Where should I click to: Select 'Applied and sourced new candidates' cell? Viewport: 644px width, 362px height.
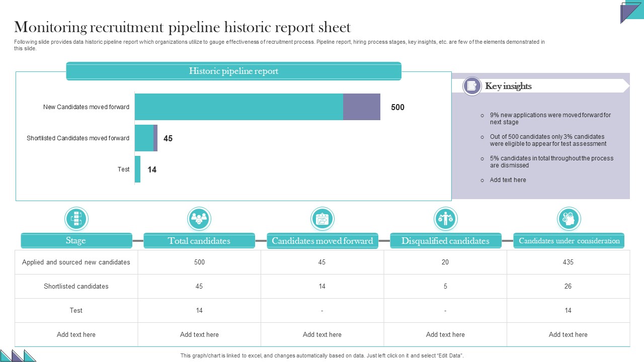[76, 262]
